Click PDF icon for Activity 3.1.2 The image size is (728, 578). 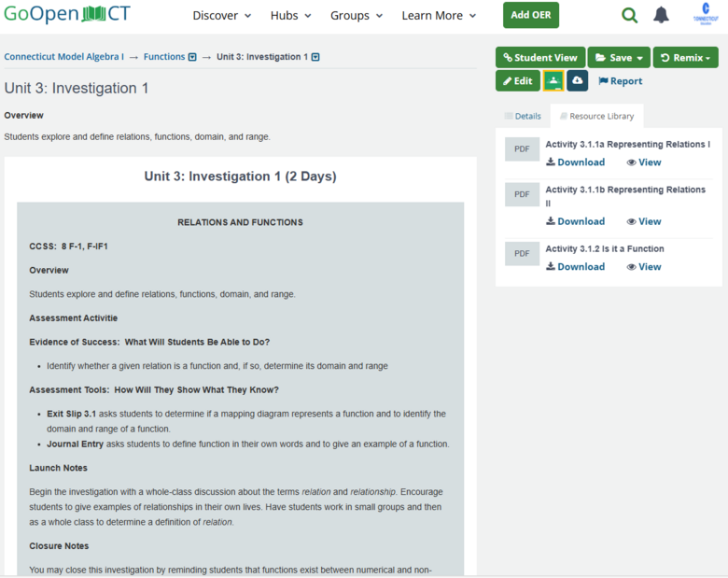[x=522, y=254]
